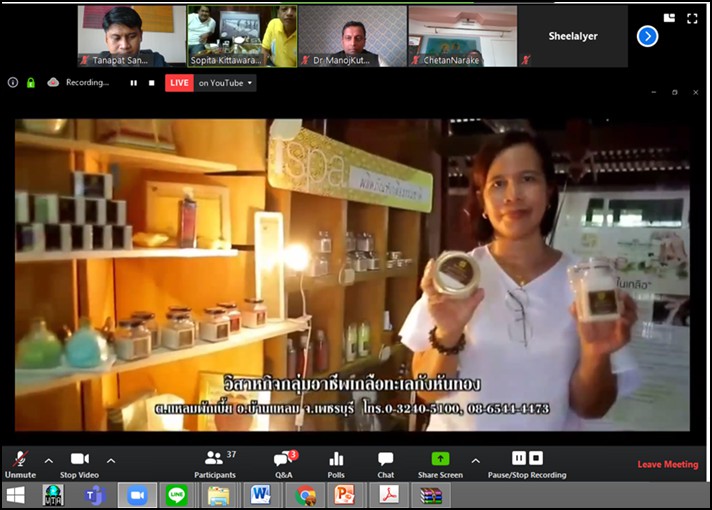Stop the video camera
The image size is (712, 510).
80,460
